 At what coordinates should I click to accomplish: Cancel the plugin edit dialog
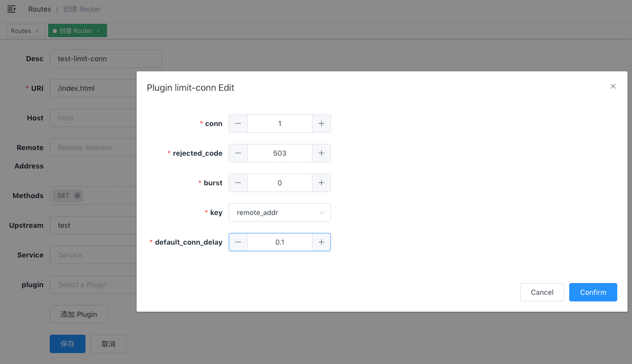tap(542, 292)
